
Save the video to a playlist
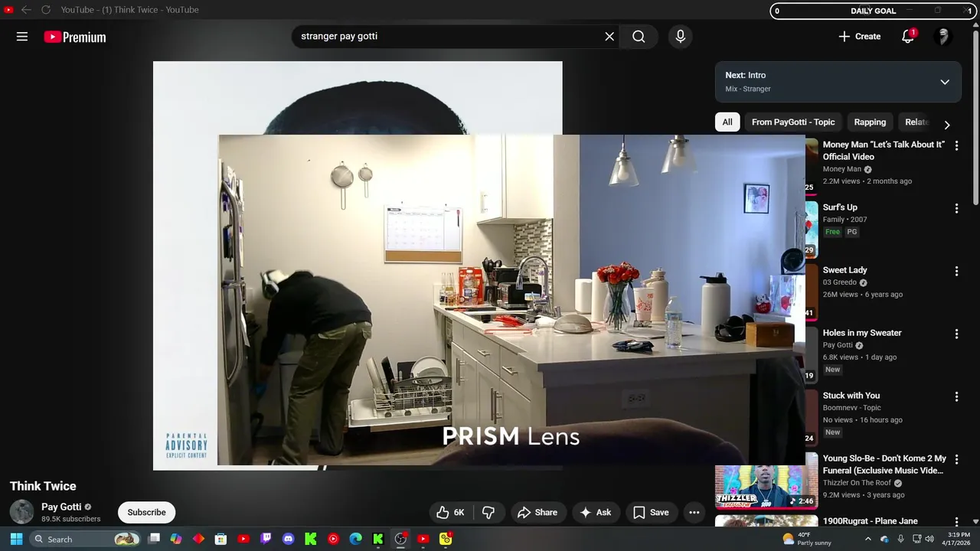(x=652, y=513)
